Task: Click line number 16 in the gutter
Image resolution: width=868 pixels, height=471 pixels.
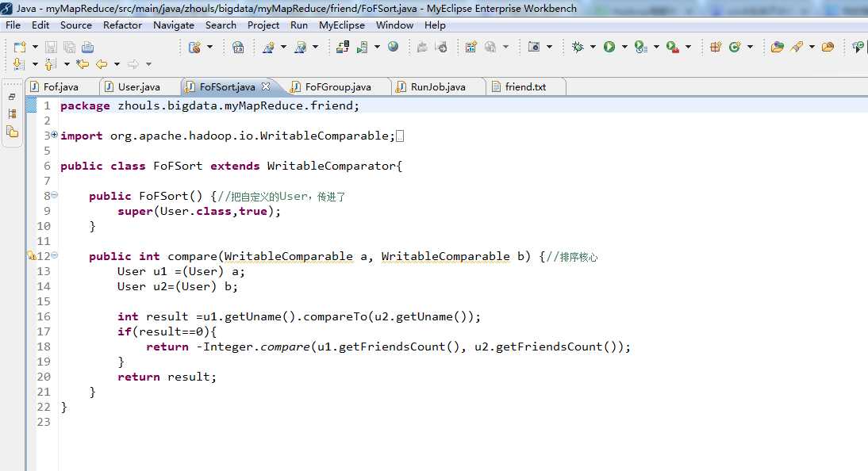Action: 44,316
